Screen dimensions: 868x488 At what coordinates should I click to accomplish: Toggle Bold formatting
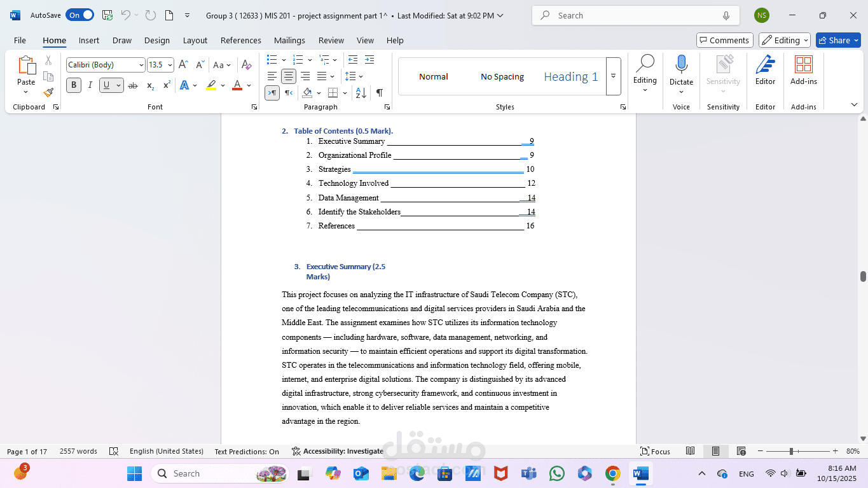click(x=74, y=85)
